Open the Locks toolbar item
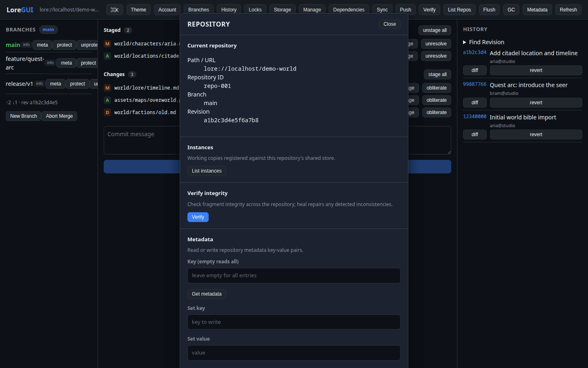This screenshot has height=368, width=588. [255, 10]
